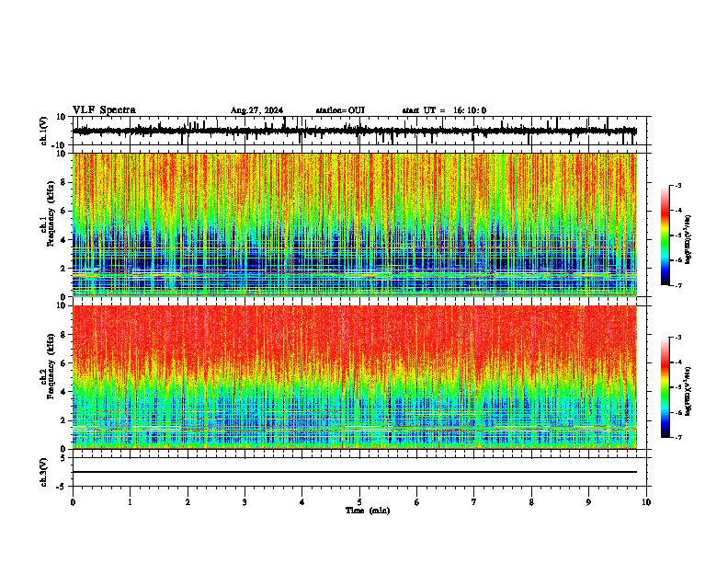The image size is (728, 563).
Task: Click the ch.1 voltage waveform trace panel
Action: pos(359,131)
